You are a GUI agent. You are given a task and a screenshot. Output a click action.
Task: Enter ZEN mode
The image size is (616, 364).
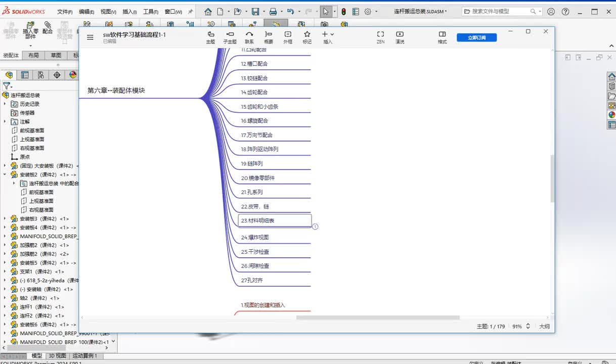pos(380,37)
